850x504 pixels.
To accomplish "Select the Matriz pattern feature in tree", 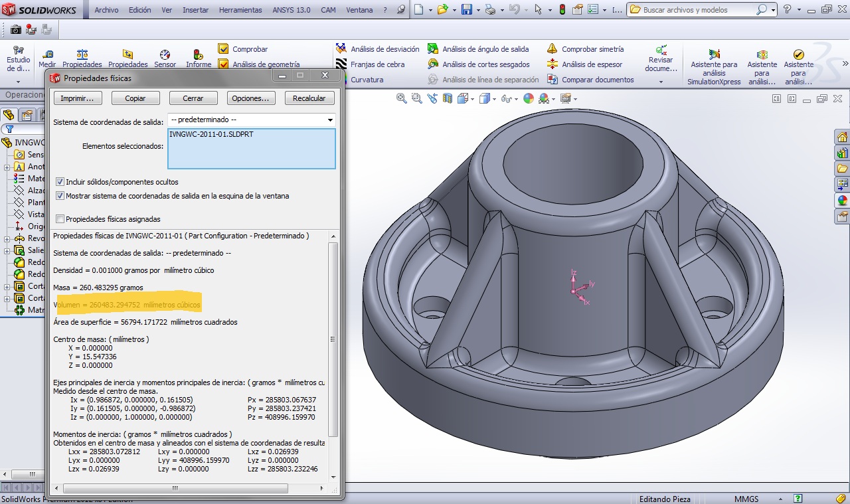I will click(x=29, y=310).
